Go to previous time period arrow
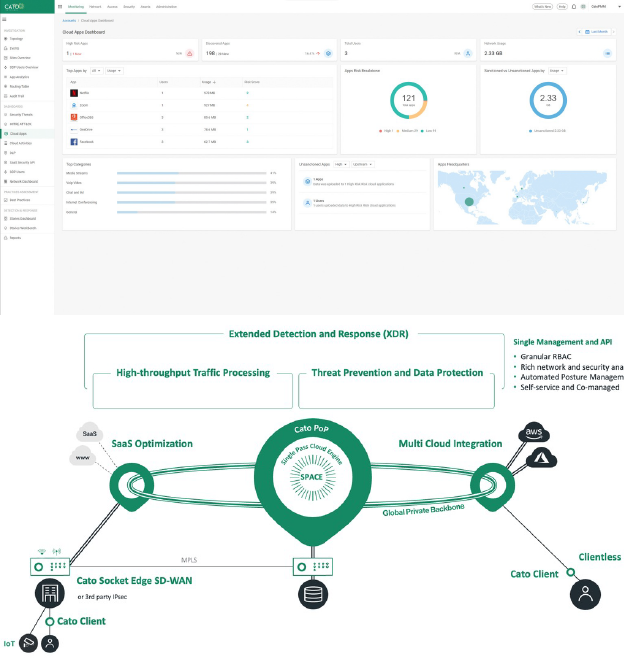 (x=579, y=32)
